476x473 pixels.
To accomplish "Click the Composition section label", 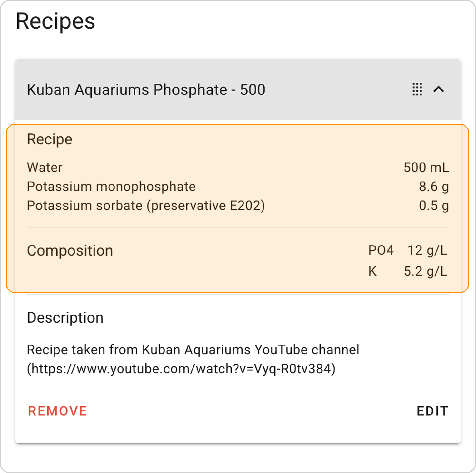I will [x=70, y=251].
